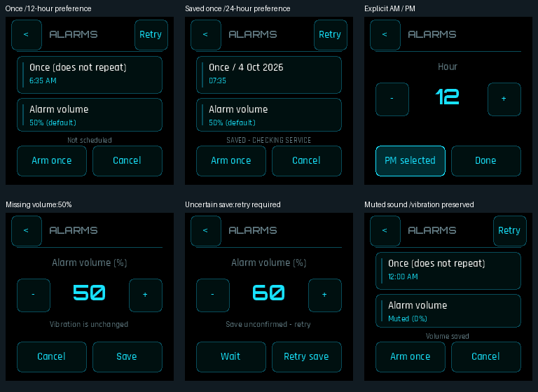Click the 'Hour' label
The image size is (538, 392).
(448, 67)
